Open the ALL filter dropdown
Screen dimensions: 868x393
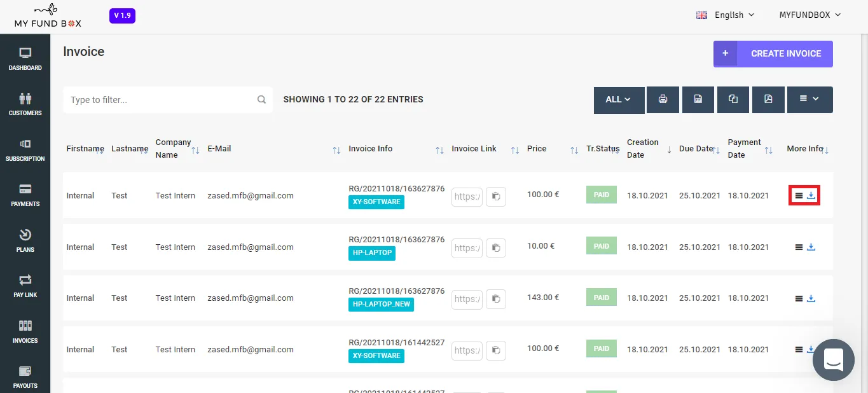(x=619, y=100)
